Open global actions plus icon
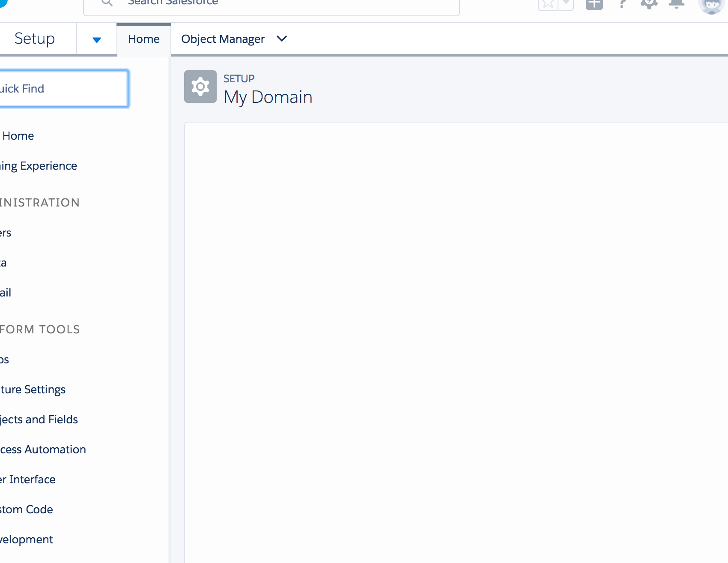Image resolution: width=728 pixels, height=563 pixels. 594,4
